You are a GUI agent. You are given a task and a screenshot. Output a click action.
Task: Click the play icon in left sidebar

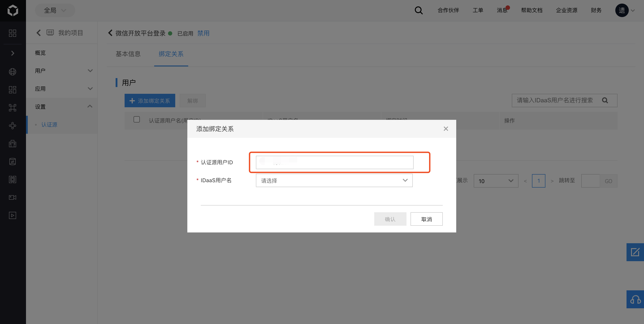(13, 215)
